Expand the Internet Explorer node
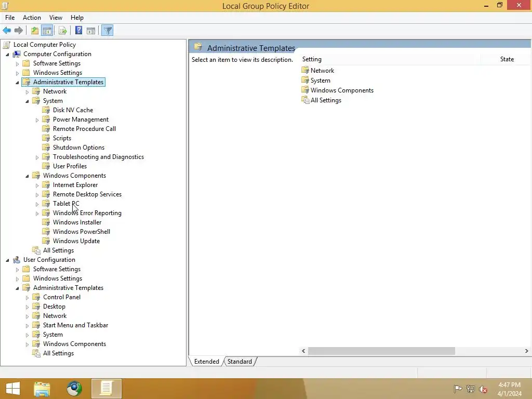Viewport: 532px width, 399px height. tap(37, 185)
